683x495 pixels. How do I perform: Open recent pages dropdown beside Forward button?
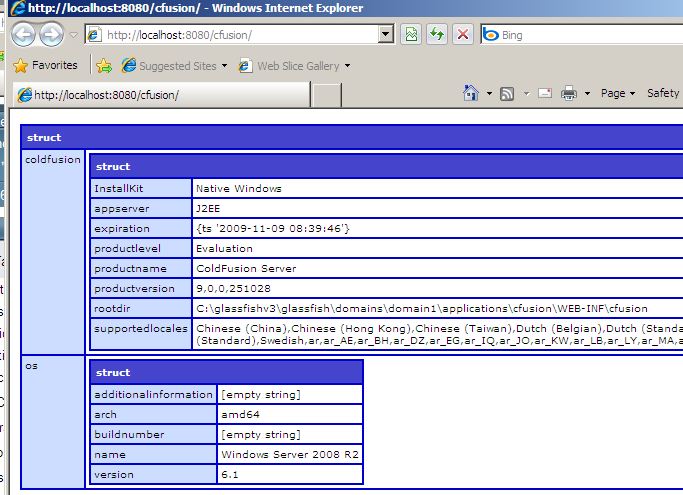point(73,35)
